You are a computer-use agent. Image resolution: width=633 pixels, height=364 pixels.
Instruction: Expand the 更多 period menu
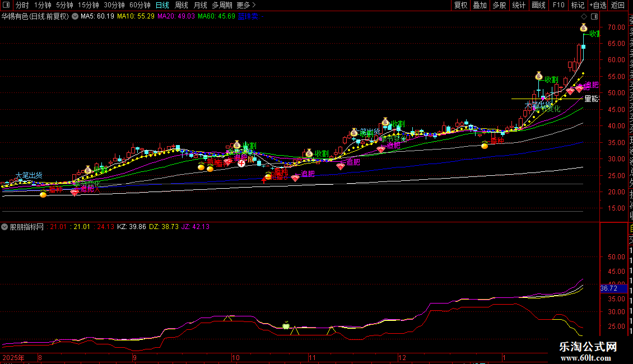tap(246, 5)
